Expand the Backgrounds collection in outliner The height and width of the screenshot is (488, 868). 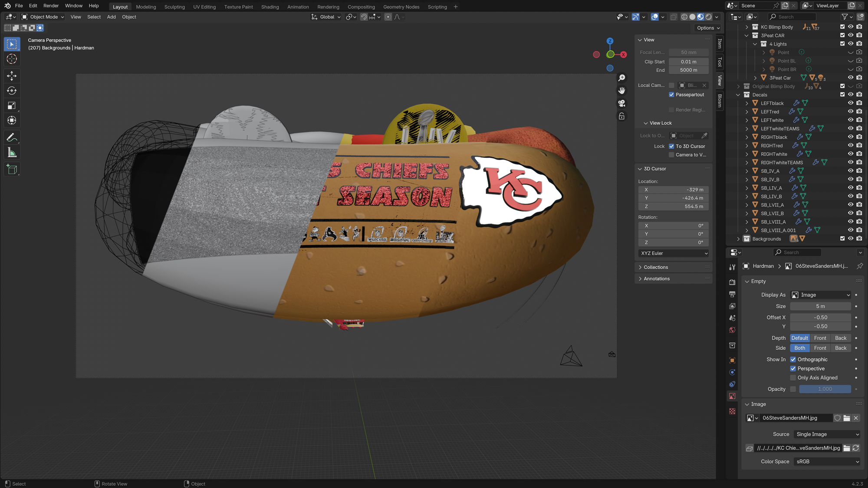coord(738,239)
